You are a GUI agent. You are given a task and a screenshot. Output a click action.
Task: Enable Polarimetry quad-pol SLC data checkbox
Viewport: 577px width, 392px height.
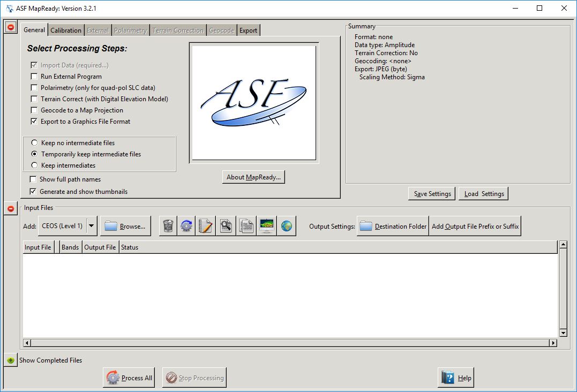[x=34, y=87]
